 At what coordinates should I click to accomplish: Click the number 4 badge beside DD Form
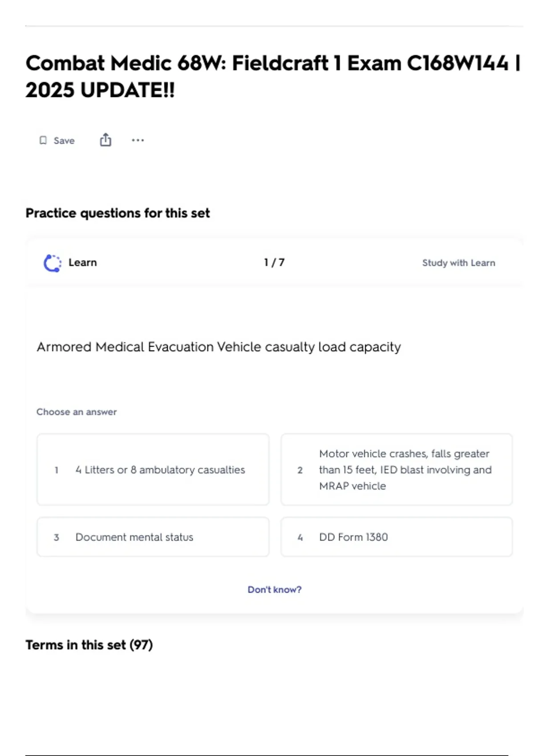[300, 537]
